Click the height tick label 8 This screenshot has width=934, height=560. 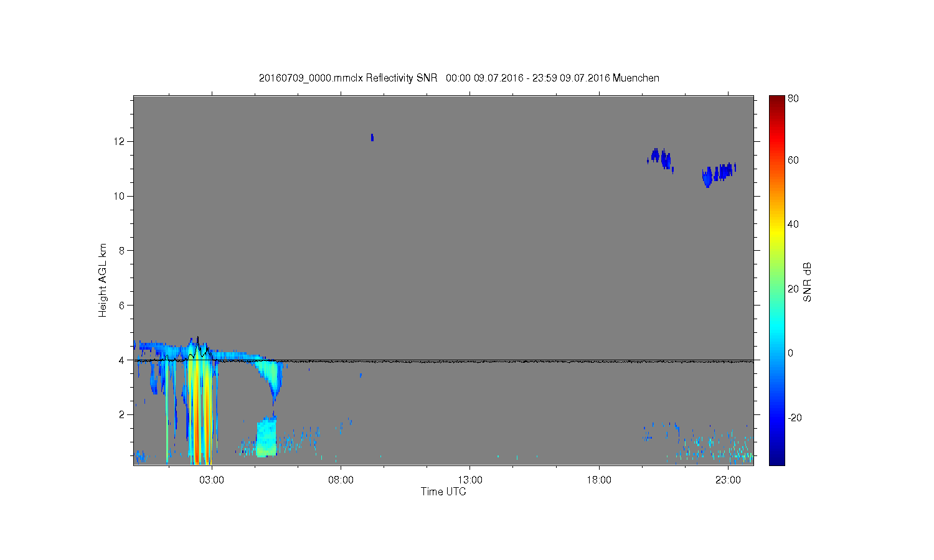pos(122,251)
